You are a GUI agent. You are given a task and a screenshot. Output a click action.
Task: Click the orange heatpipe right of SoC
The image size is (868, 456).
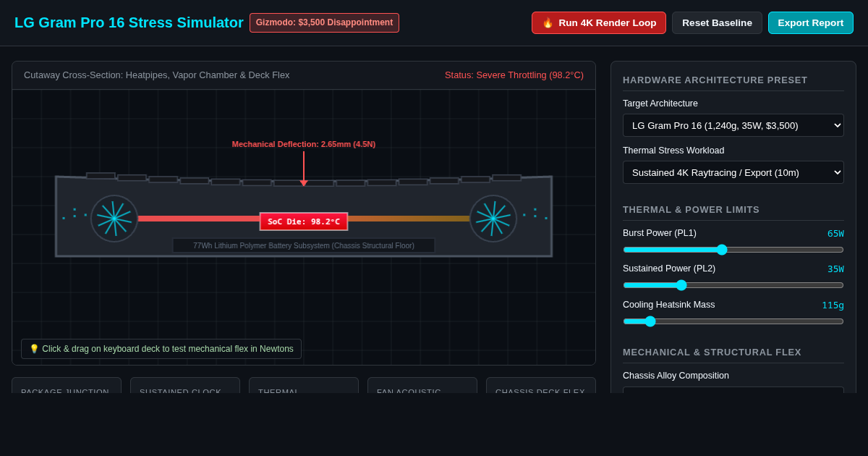pos(409,219)
